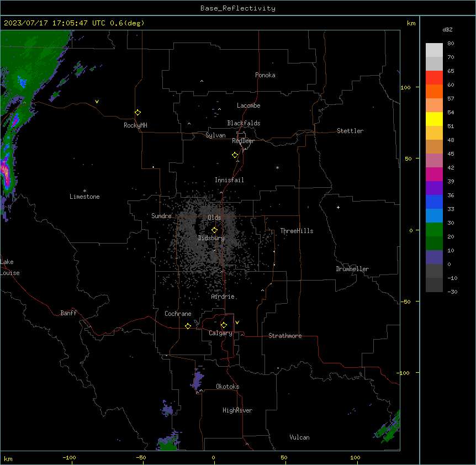
Task: Click the Olds label
Action: tap(214, 218)
